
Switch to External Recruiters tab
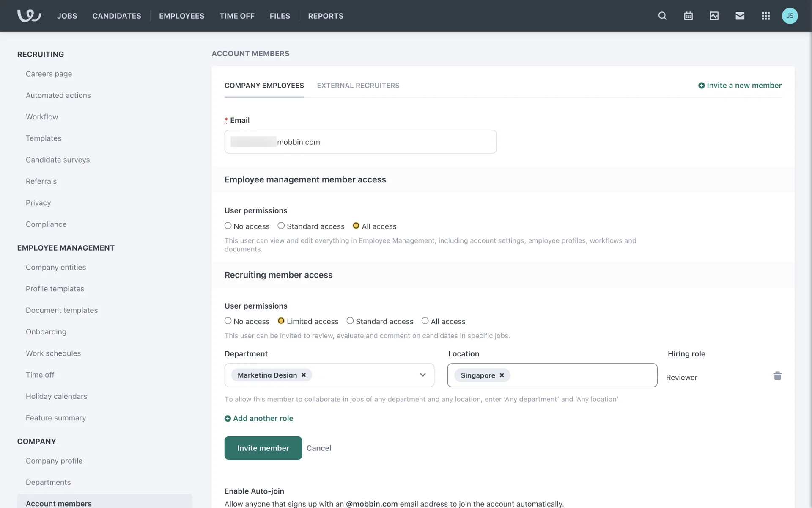pyautogui.click(x=358, y=86)
